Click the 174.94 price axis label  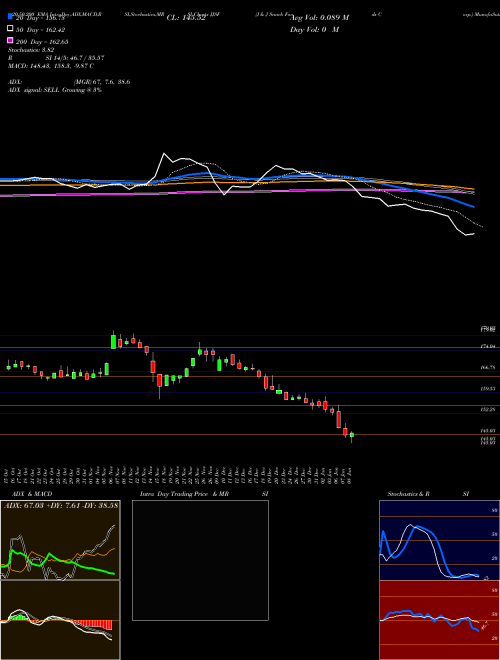pos(489,346)
